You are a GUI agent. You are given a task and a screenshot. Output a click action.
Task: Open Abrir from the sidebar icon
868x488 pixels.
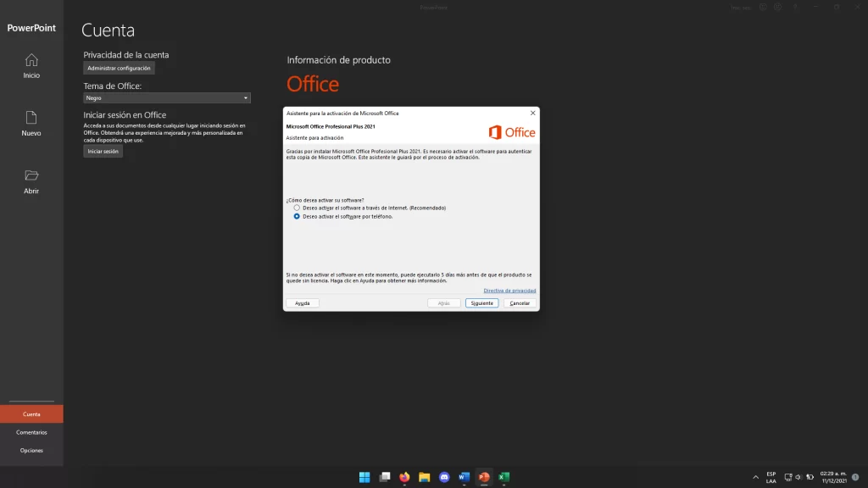[x=31, y=182]
